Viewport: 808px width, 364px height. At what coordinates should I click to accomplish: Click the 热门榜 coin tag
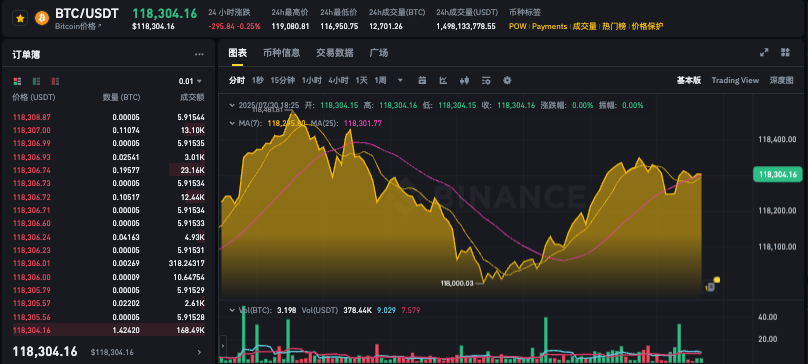click(x=614, y=26)
